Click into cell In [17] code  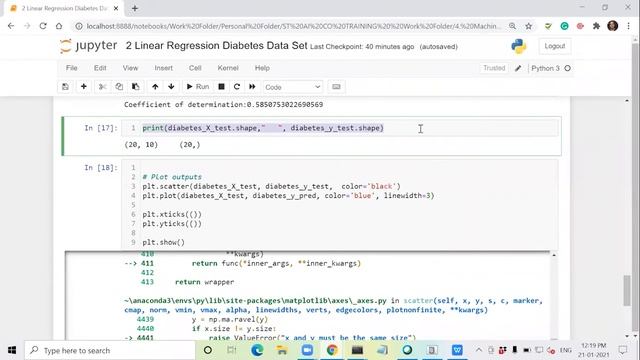[349, 128]
